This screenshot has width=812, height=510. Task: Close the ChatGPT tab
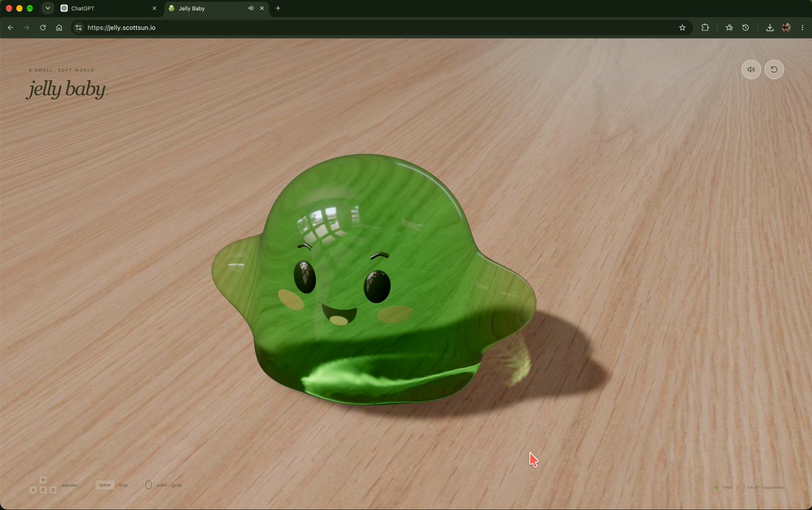(154, 8)
